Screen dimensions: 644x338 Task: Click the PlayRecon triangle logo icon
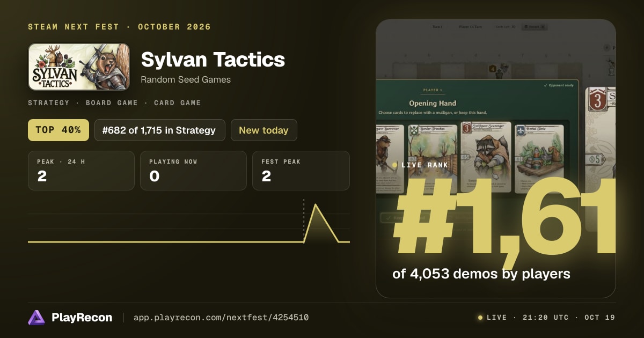[36, 318]
